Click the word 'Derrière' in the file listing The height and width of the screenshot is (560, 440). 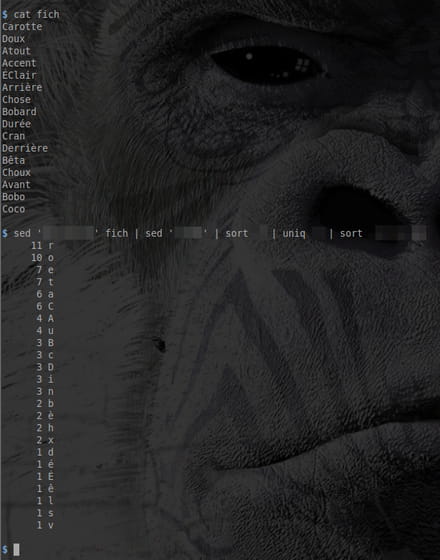point(25,148)
